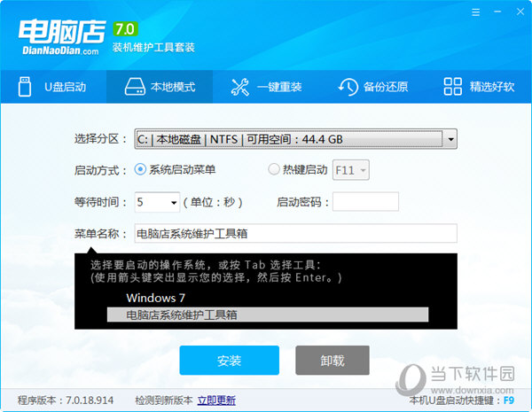532x412 pixels.
Task: Click the 启动密码 input field
Action: click(365, 202)
